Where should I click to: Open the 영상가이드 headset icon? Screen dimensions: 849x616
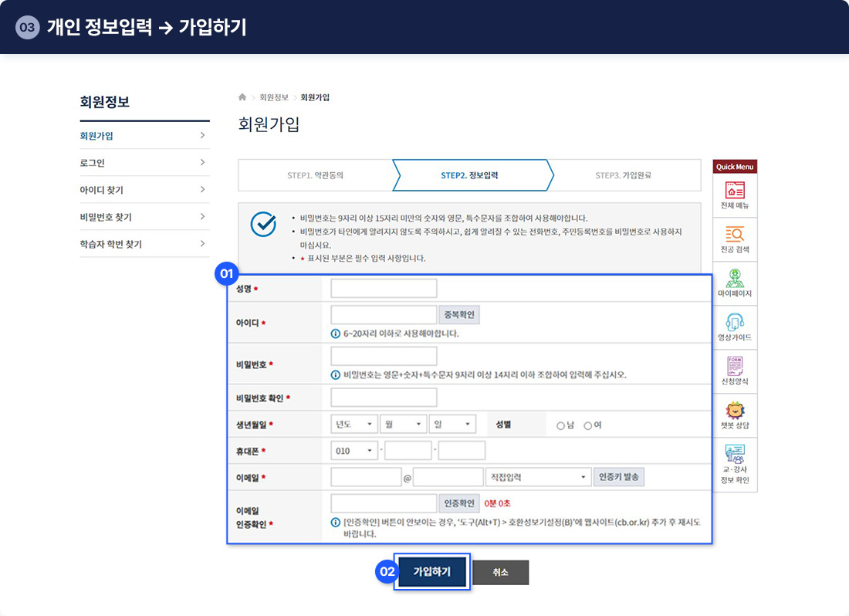[735, 322]
